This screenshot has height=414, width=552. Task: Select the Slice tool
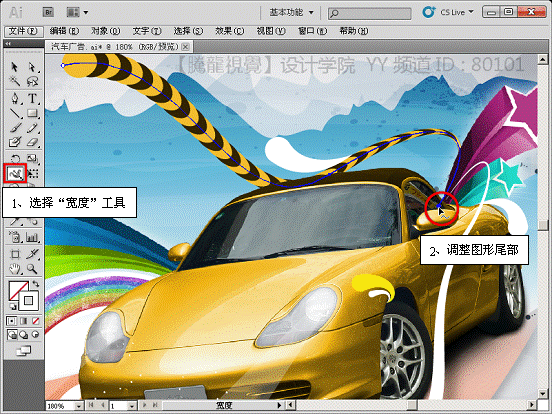[x=32, y=254]
